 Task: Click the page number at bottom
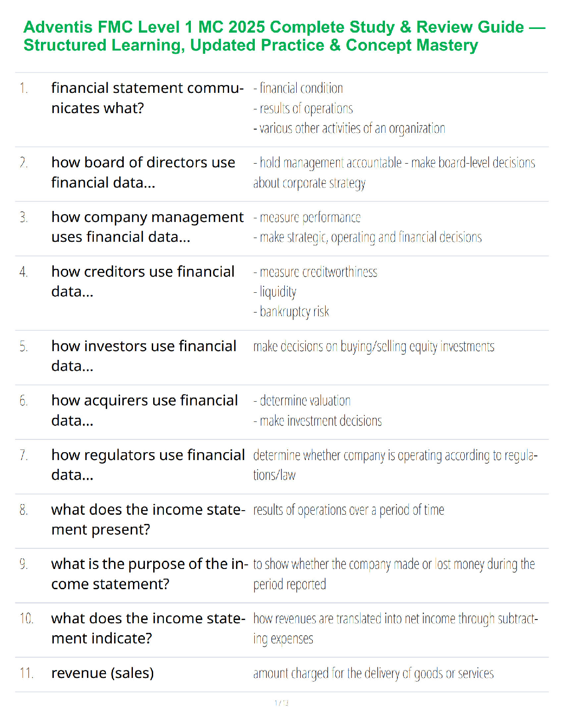281,703
